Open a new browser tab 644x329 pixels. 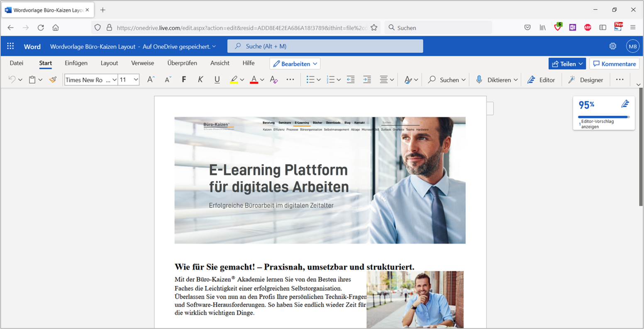tap(103, 10)
